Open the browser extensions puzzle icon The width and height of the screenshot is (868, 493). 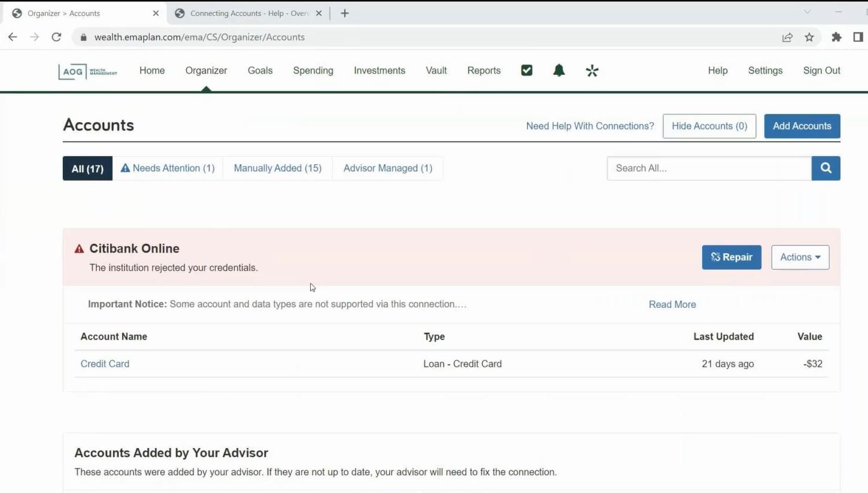coord(836,37)
